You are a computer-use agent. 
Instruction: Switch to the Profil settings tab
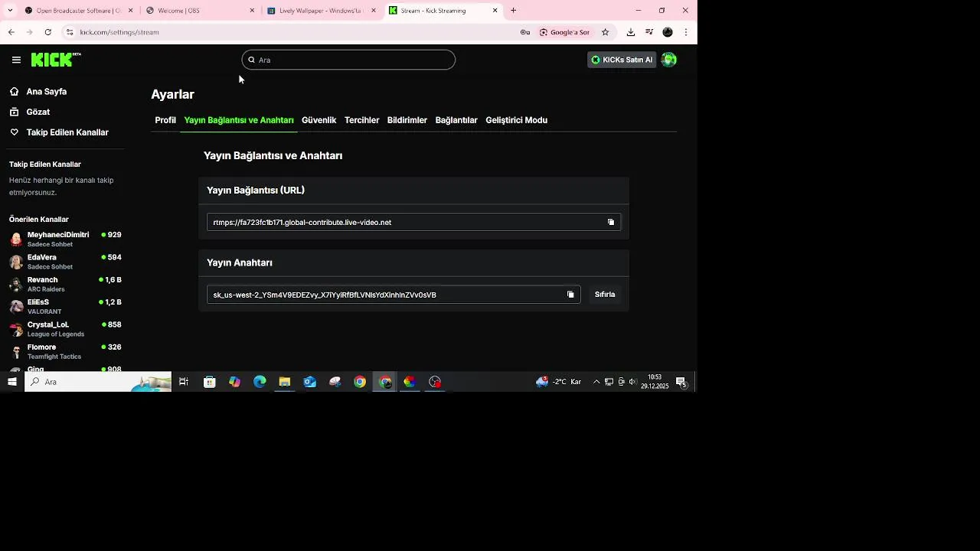point(165,120)
